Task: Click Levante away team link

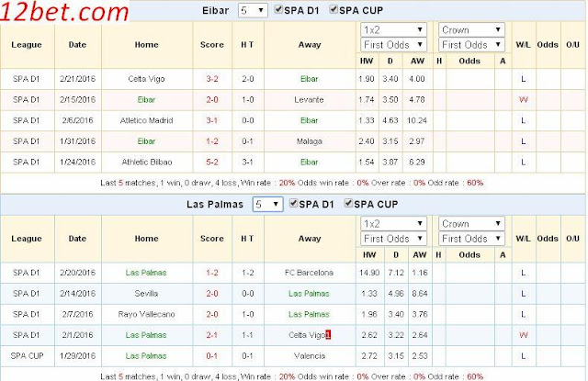Action: pyautogui.click(x=309, y=100)
